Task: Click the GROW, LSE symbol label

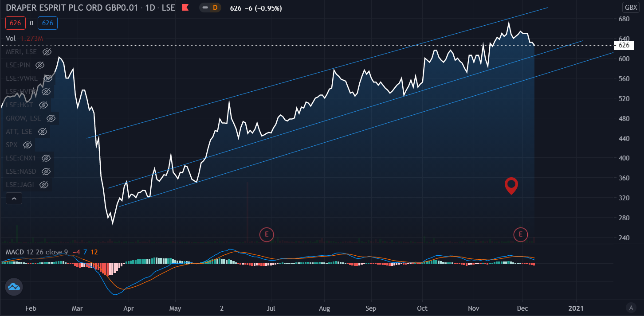Action: pos(24,118)
